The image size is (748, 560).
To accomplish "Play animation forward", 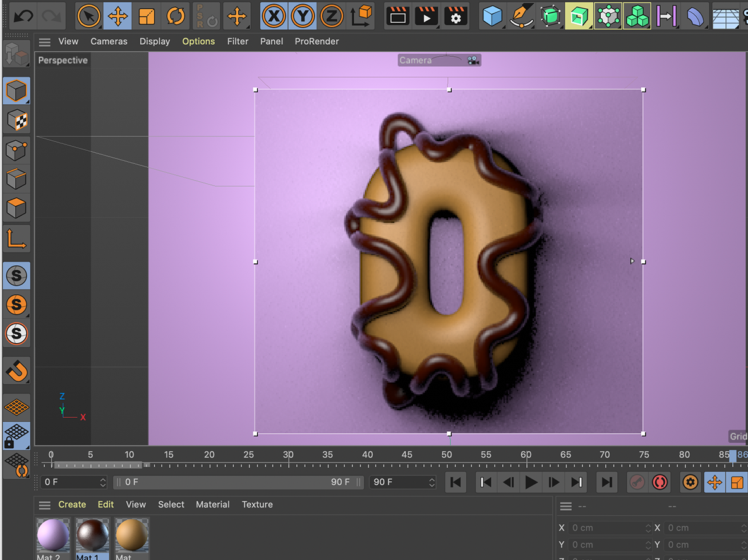I will 531,482.
